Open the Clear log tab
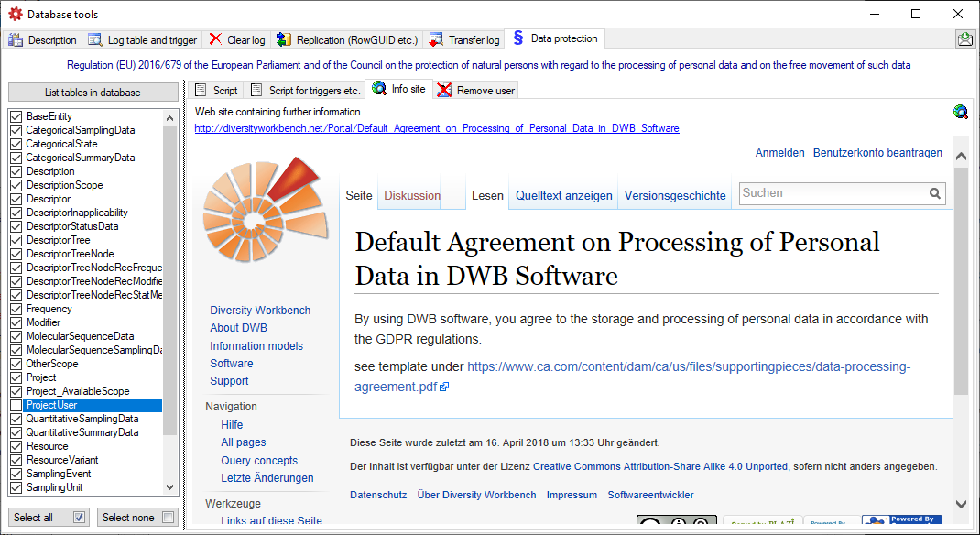Viewport: 980px width, 535px height. (x=237, y=40)
